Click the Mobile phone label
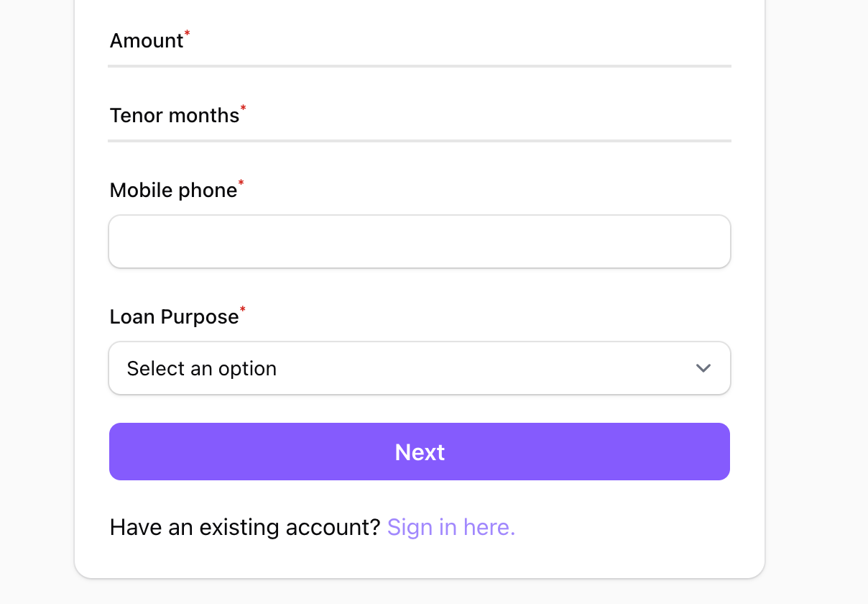This screenshot has width=868, height=604. coord(172,191)
